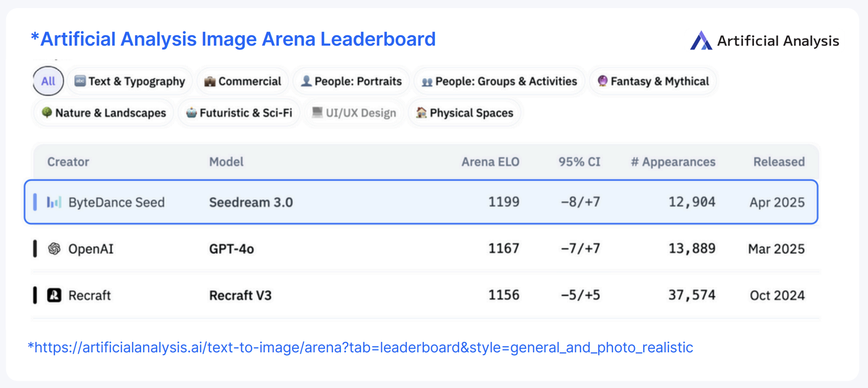The width and height of the screenshot is (868, 388).
Task: Toggle the People: Portraits filter
Action: click(x=351, y=81)
